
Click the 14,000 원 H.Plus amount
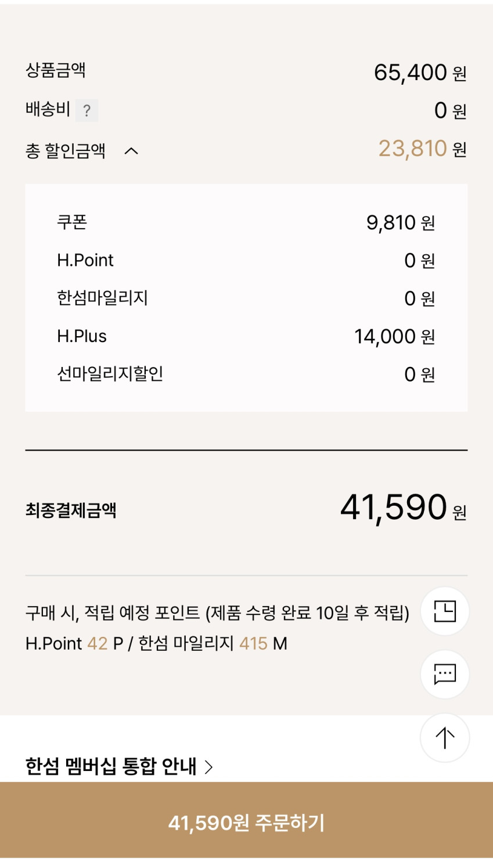394,337
